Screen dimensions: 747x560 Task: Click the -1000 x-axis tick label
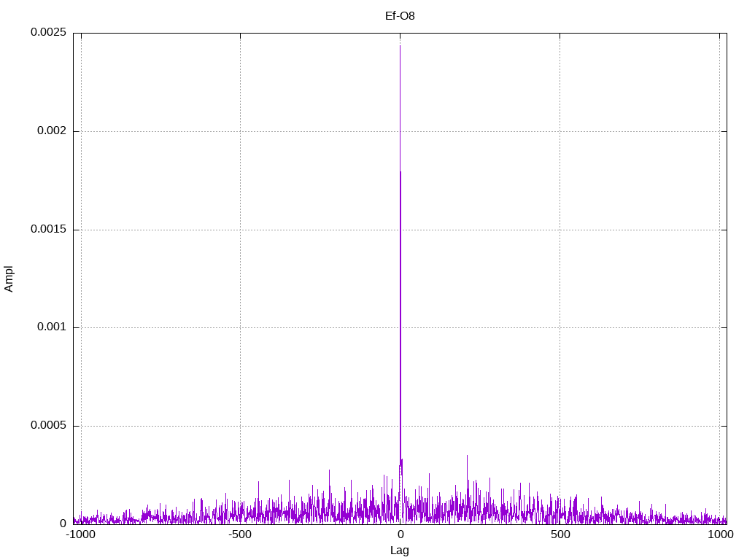pyautogui.click(x=81, y=534)
